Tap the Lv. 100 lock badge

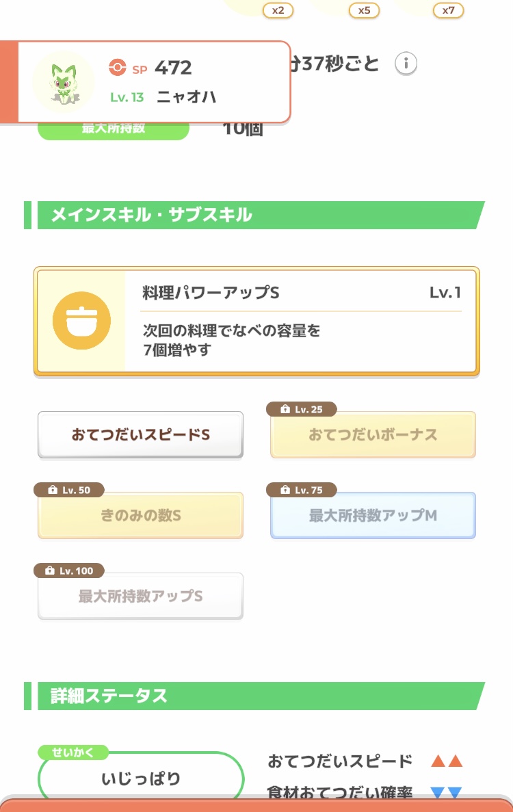coord(69,571)
